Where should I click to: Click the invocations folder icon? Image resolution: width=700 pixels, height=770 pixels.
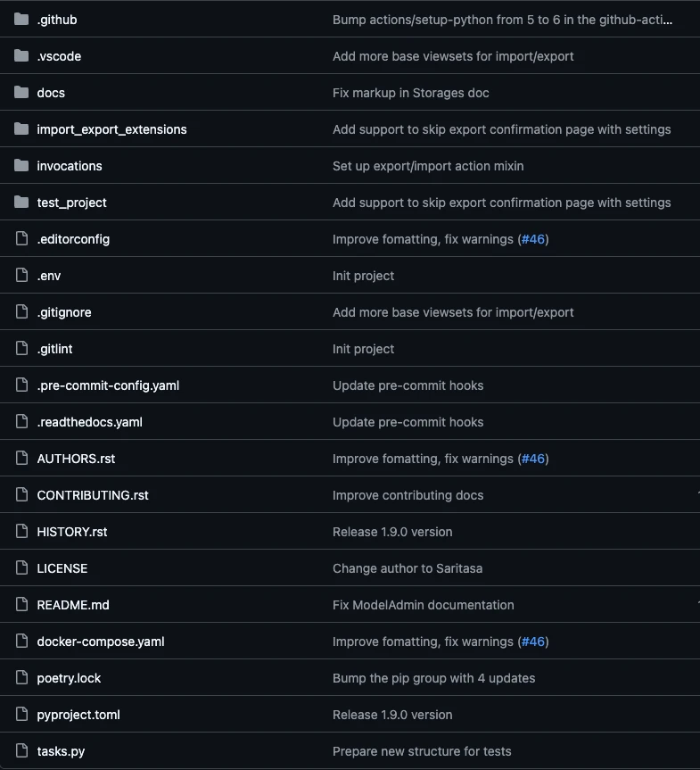click(x=21, y=165)
